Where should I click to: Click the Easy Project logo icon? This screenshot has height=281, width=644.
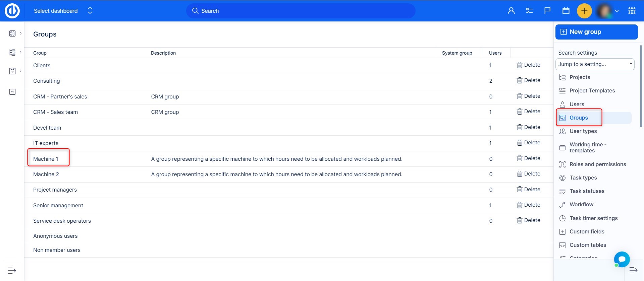pos(12,11)
